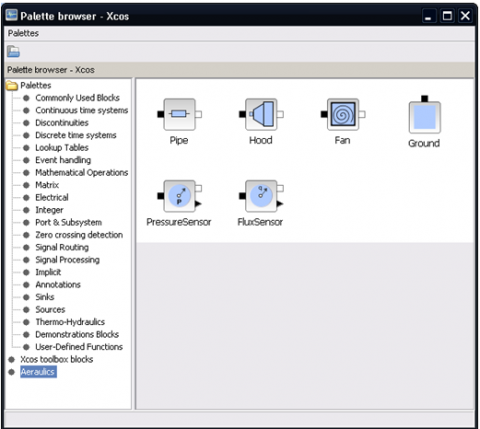480x429 pixels.
Task: Collapse the Palettes root folder
Action: [12, 86]
